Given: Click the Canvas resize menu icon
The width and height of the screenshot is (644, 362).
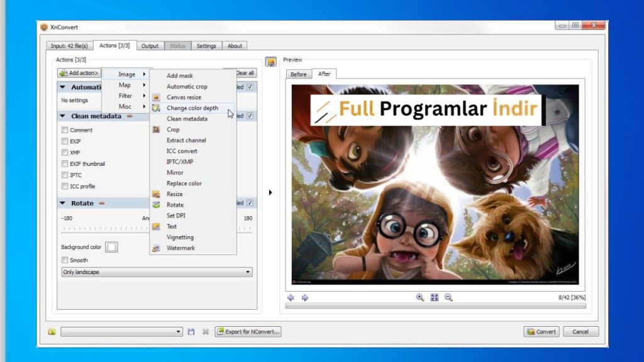Looking at the screenshot, I should (156, 97).
